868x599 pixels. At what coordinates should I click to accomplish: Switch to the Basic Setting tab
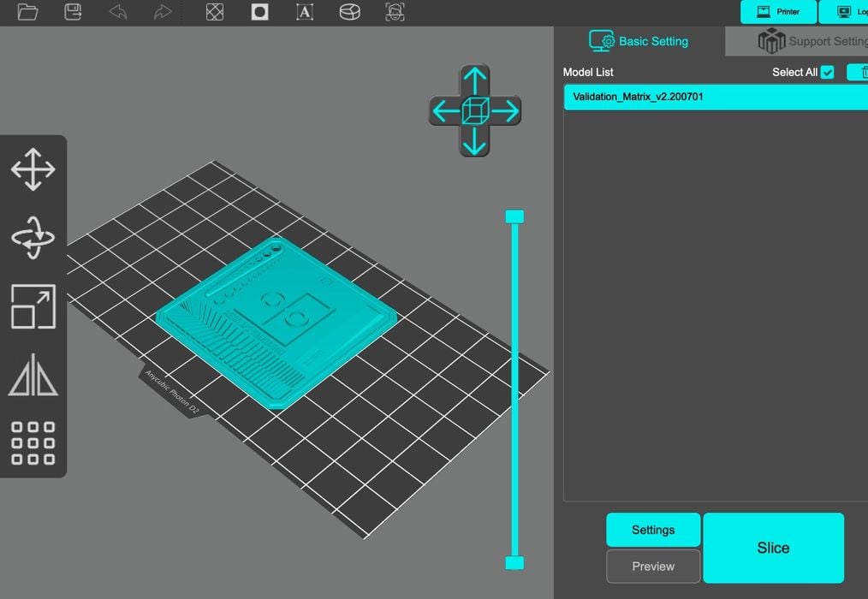point(639,41)
